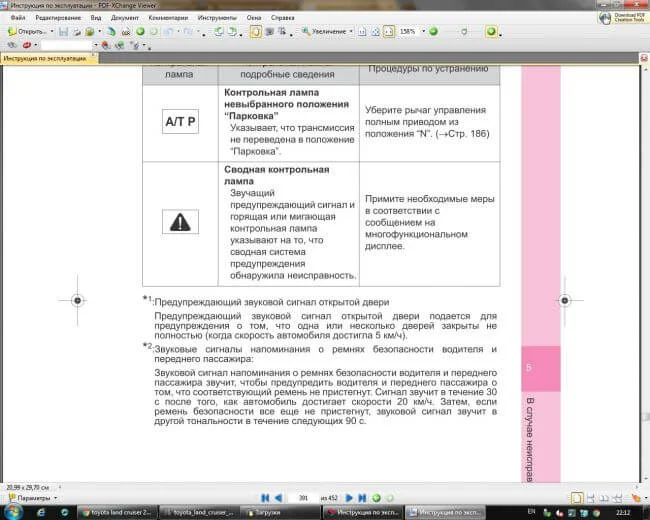Expand the Увеличение zoom tool dropdown
Screen dimensions: 650x520
click(x=353, y=31)
